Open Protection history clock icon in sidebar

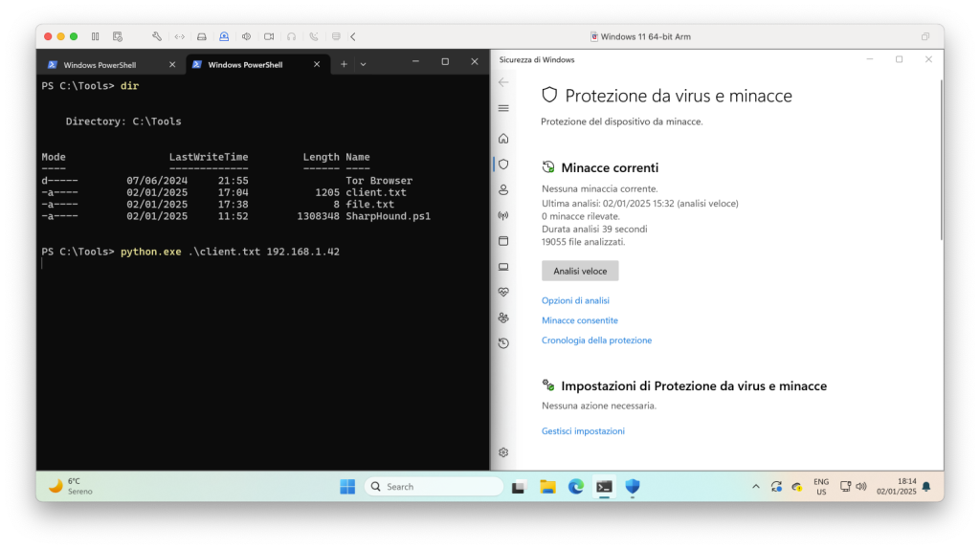pyautogui.click(x=503, y=342)
